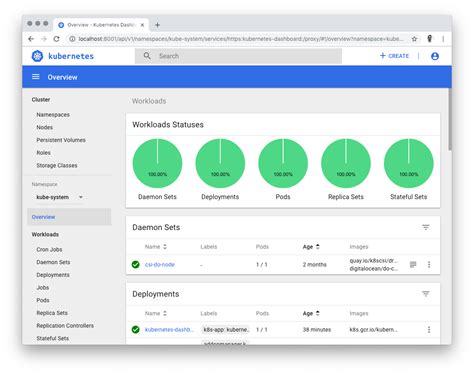Close the Overview Kubernetes Dashboard tab
This screenshot has height=374, width=474.
(142, 25)
